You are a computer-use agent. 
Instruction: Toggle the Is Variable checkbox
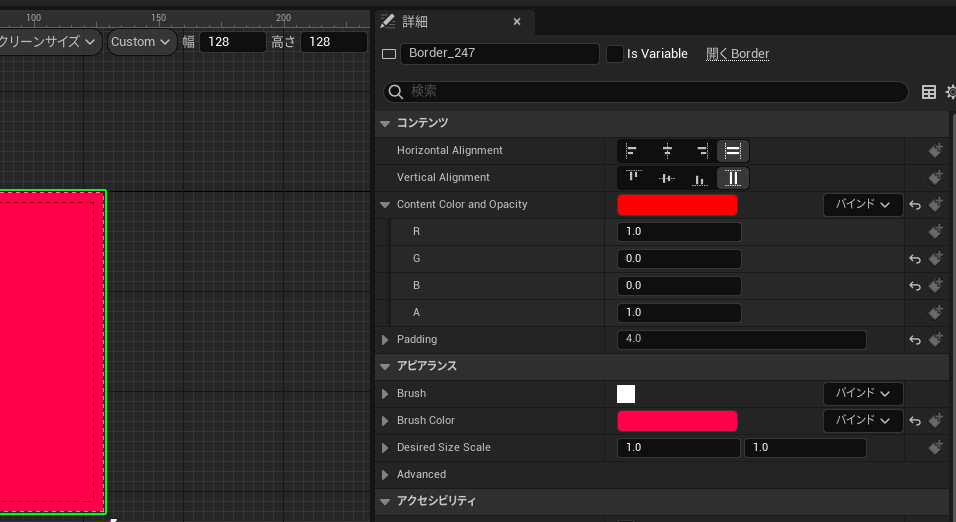(615, 54)
